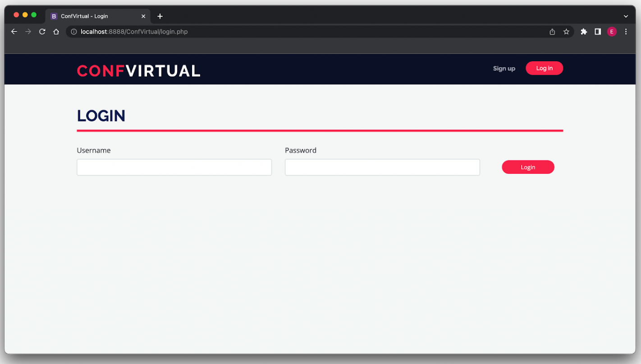Click the Sign up link
The width and height of the screenshot is (641, 364).
(504, 68)
